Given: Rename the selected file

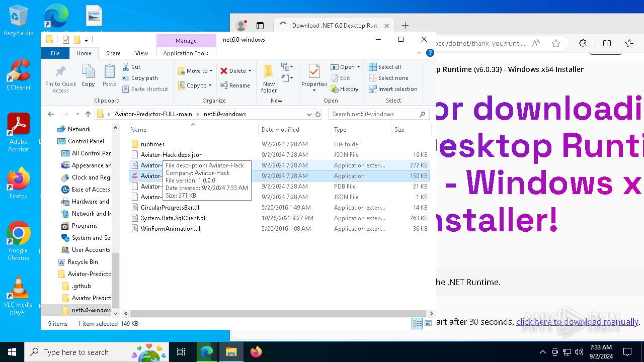Looking at the screenshot, I should coord(235,85).
